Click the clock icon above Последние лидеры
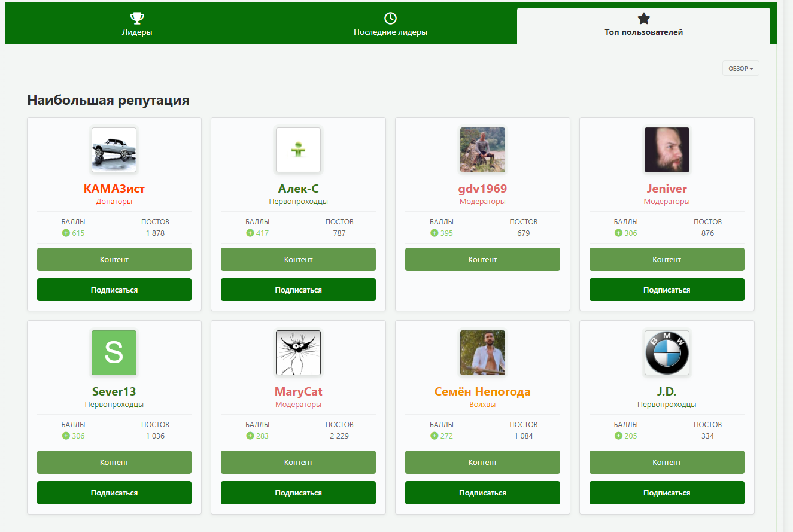 pos(390,18)
